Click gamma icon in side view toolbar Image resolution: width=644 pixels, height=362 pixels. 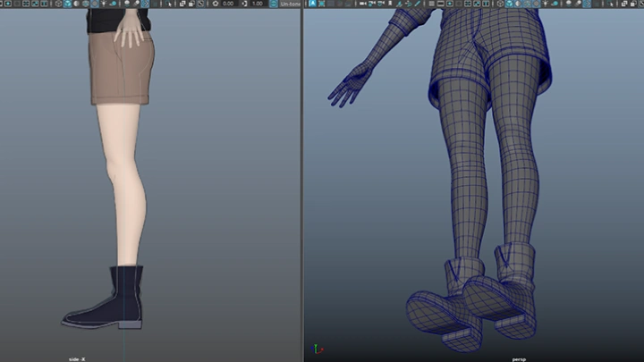(x=244, y=4)
